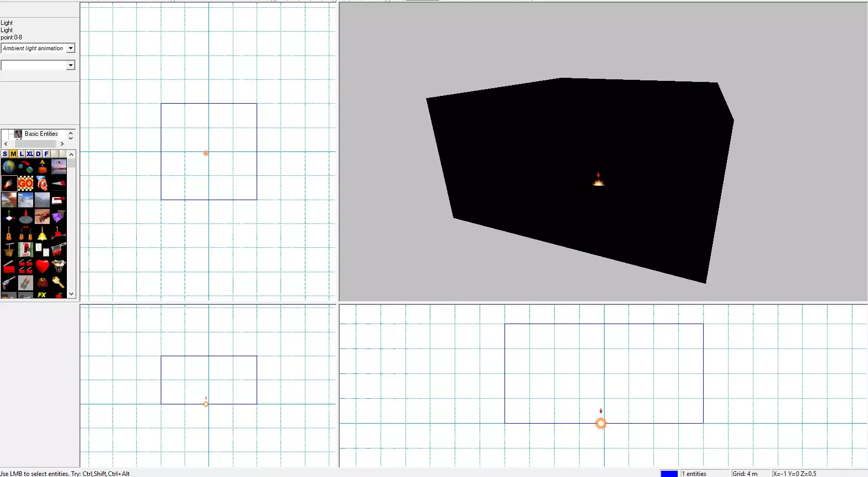The image size is (868, 477).
Task: Pick the red arrow on paper entity icon
Action: click(x=59, y=200)
